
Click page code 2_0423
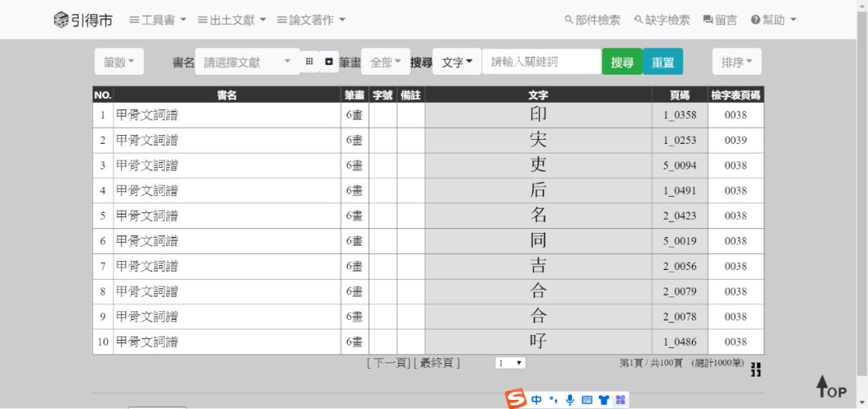[680, 216]
